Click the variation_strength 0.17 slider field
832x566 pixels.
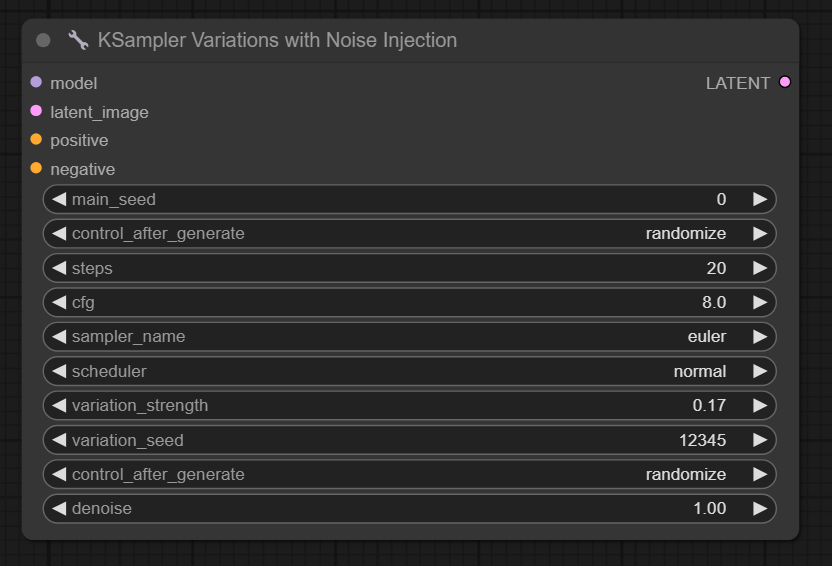[x=410, y=405]
